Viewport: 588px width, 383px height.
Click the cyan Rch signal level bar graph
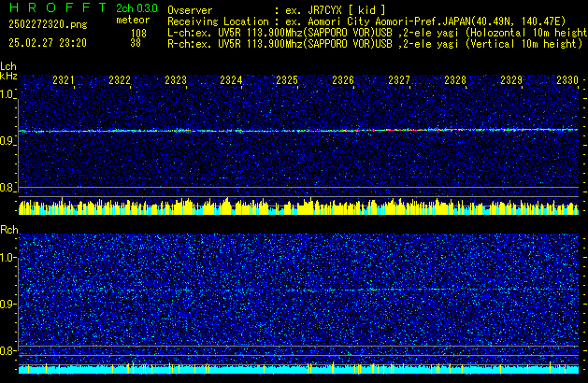point(298,369)
